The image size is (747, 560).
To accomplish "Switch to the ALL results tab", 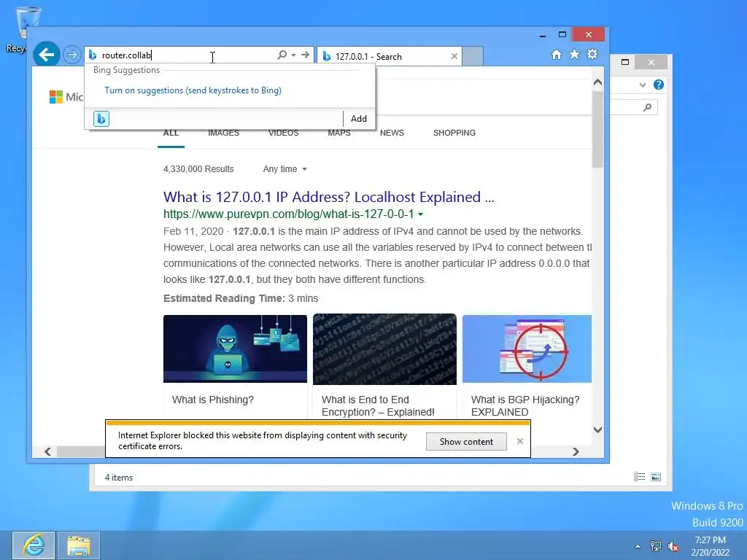I will (171, 133).
